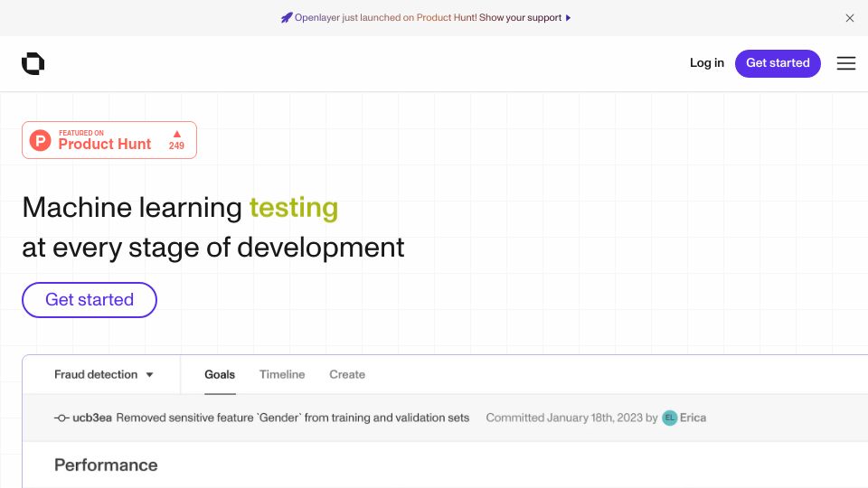Expand the Fraud detection dropdown
This screenshot has width=868, height=488.
coord(103,374)
